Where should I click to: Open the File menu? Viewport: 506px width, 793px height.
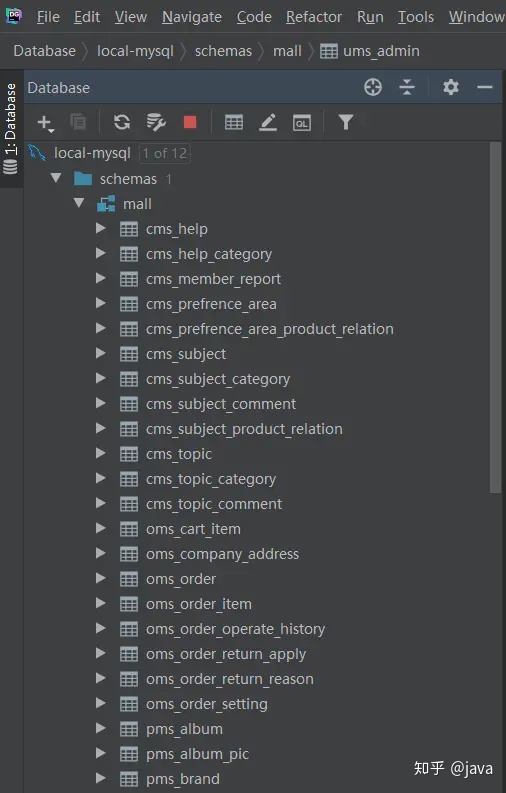coord(48,17)
